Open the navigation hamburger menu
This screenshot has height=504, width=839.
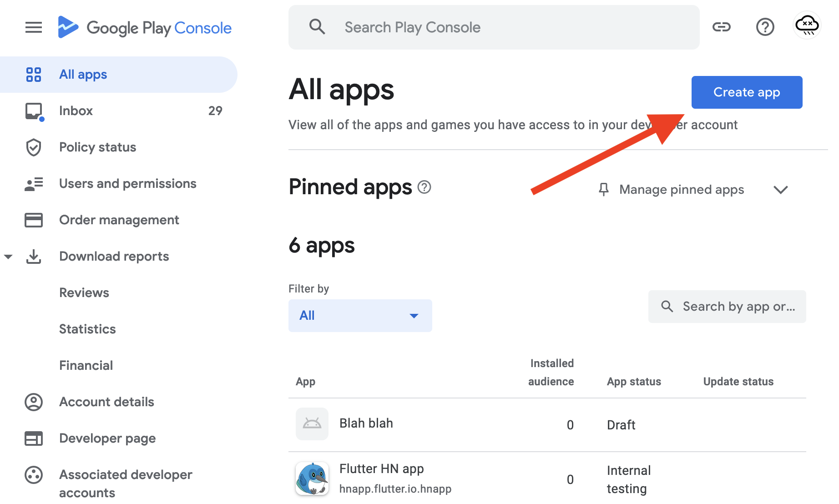tap(33, 27)
